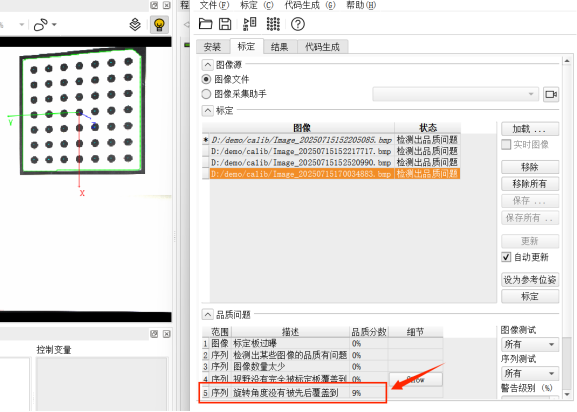The height and width of the screenshot is (412, 577).
Task: Click the camera icon beside acquisition combo box
Action: tap(551, 95)
